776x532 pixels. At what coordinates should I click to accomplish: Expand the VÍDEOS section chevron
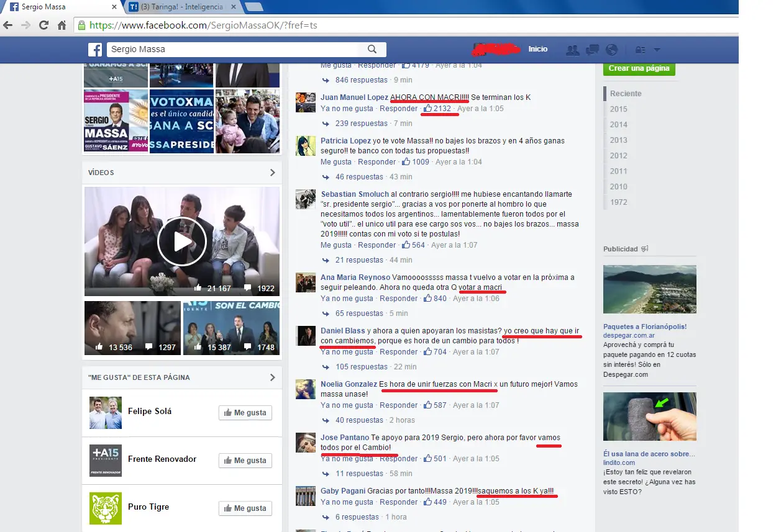272,173
